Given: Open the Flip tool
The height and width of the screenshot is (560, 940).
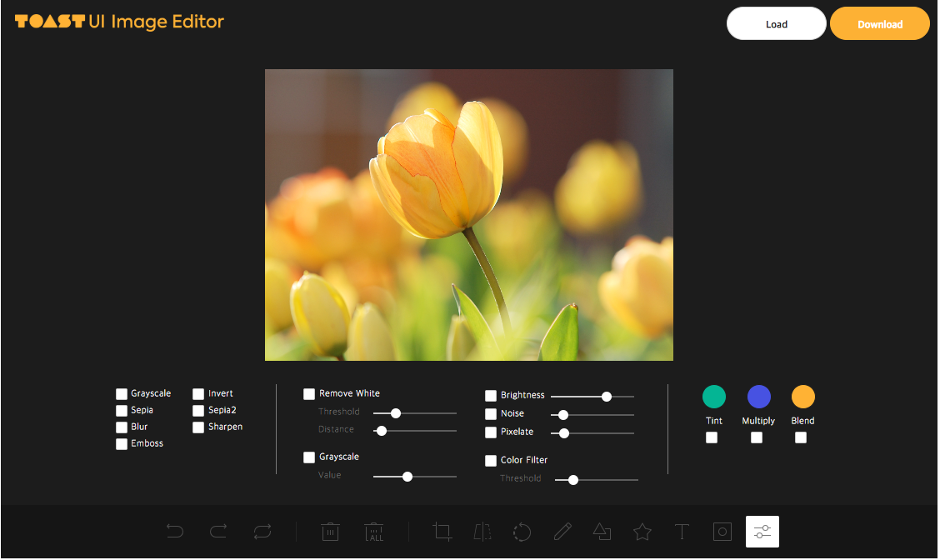Looking at the screenshot, I should click(x=482, y=531).
